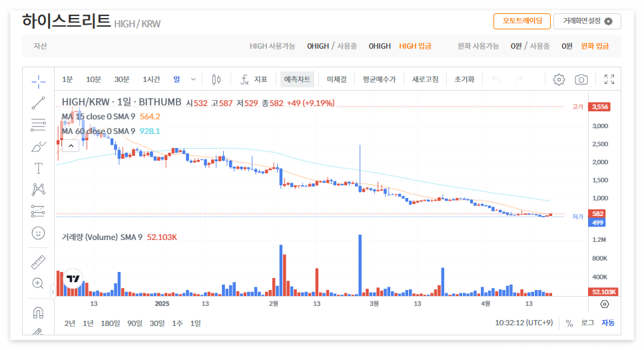This screenshot has width=644, height=350.
Task: Open chart settings gear icon
Action: (x=559, y=79)
